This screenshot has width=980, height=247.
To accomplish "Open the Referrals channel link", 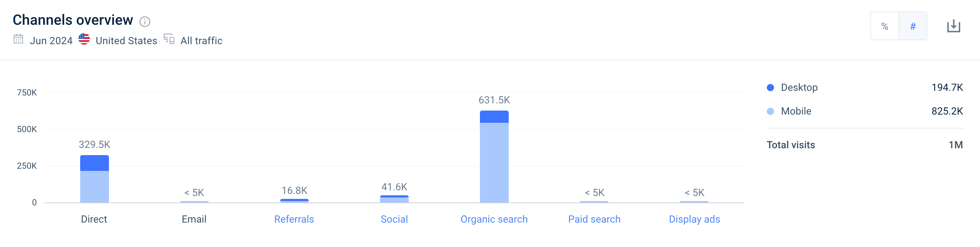I will (294, 219).
